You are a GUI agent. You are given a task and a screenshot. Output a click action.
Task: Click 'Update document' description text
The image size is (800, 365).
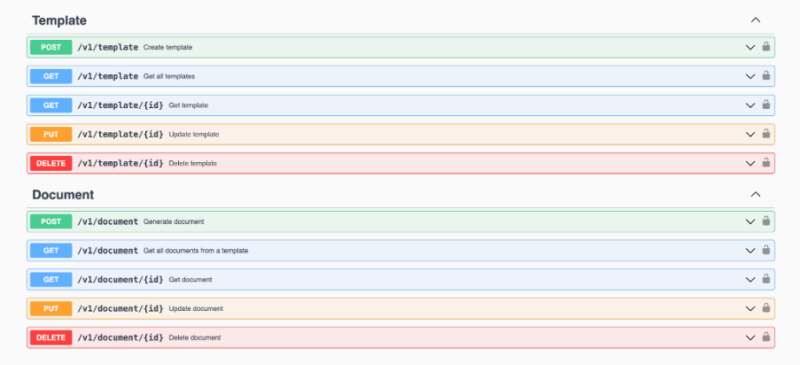tap(196, 309)
